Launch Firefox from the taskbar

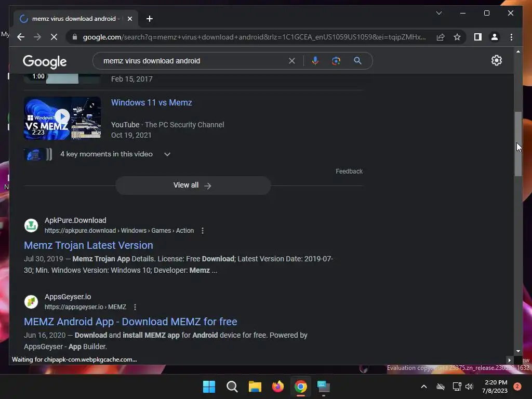278,387
